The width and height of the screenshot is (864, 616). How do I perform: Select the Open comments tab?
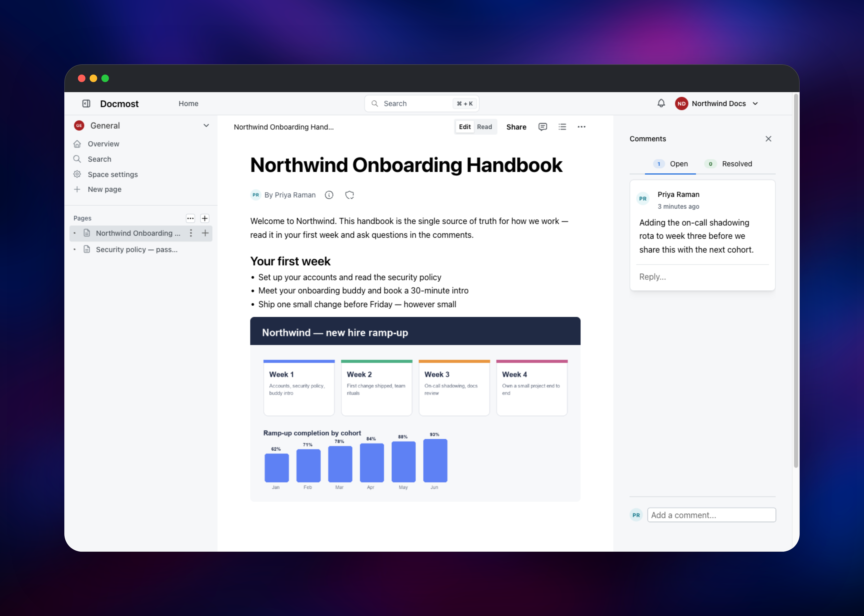click(670, 164)
